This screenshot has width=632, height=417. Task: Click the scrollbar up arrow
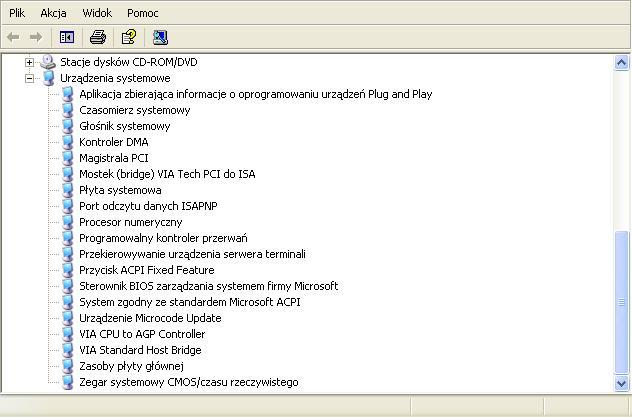622,63
